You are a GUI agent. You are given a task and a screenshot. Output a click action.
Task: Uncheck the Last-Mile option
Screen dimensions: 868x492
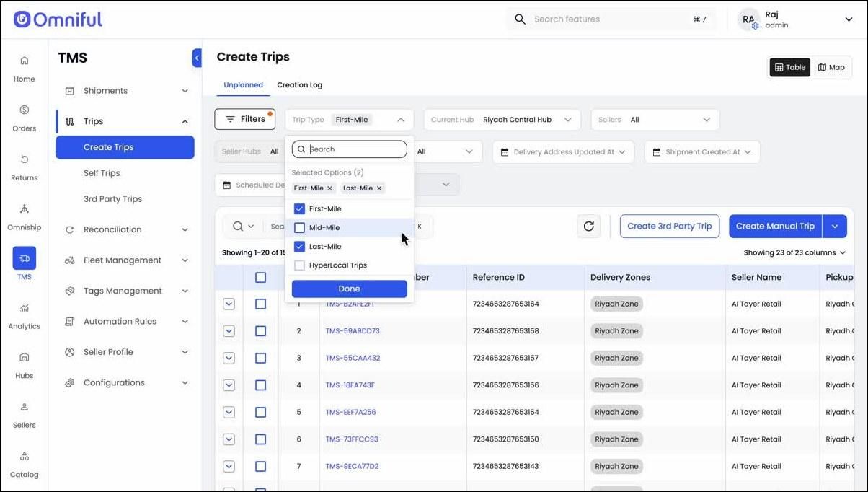[300, 246]
